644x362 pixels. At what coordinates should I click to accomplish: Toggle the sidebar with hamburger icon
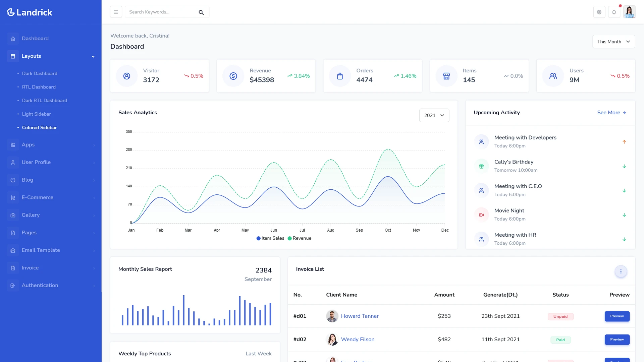(116, 12)
